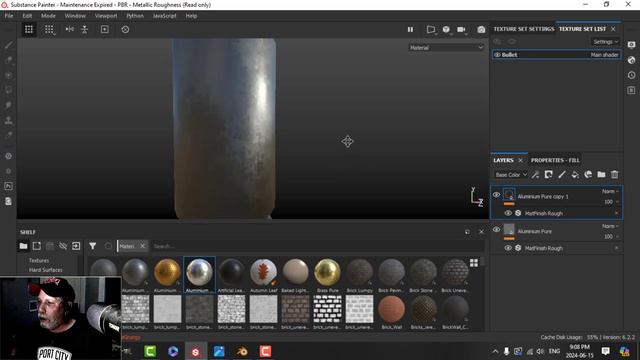
Task: Select the Textures category in Shelf
Action: pyautogui.click(x=39, y=260)
